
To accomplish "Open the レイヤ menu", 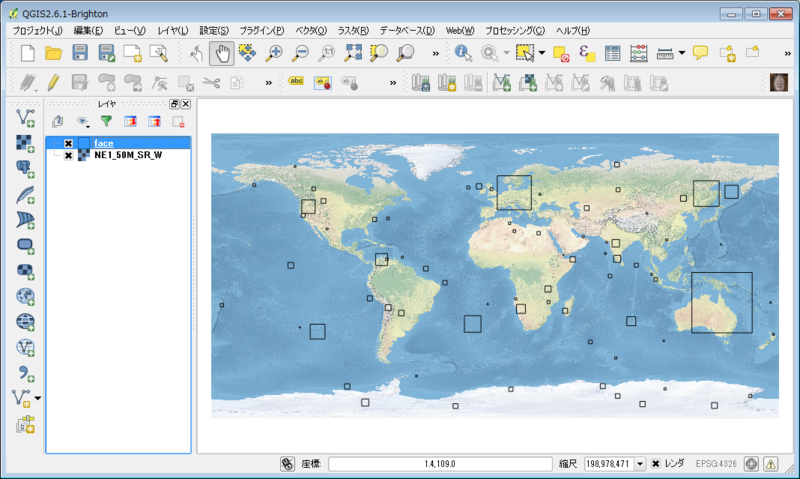I will pos(173,31).
